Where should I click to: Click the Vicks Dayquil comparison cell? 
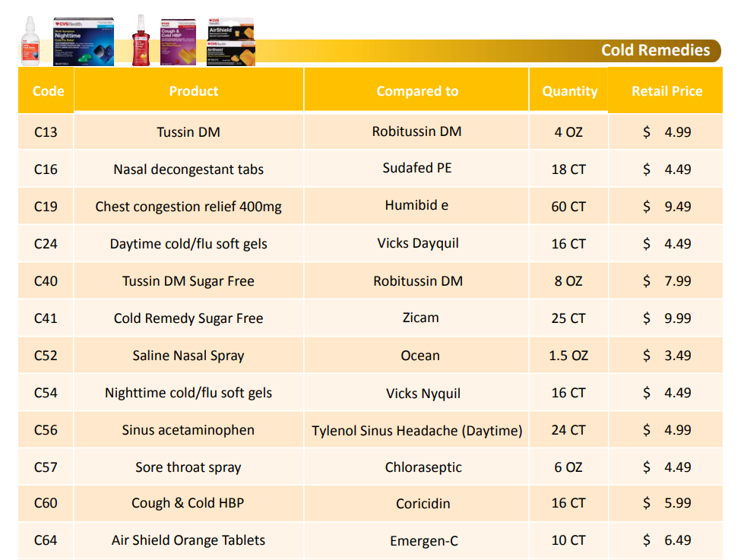click(416, 243)
